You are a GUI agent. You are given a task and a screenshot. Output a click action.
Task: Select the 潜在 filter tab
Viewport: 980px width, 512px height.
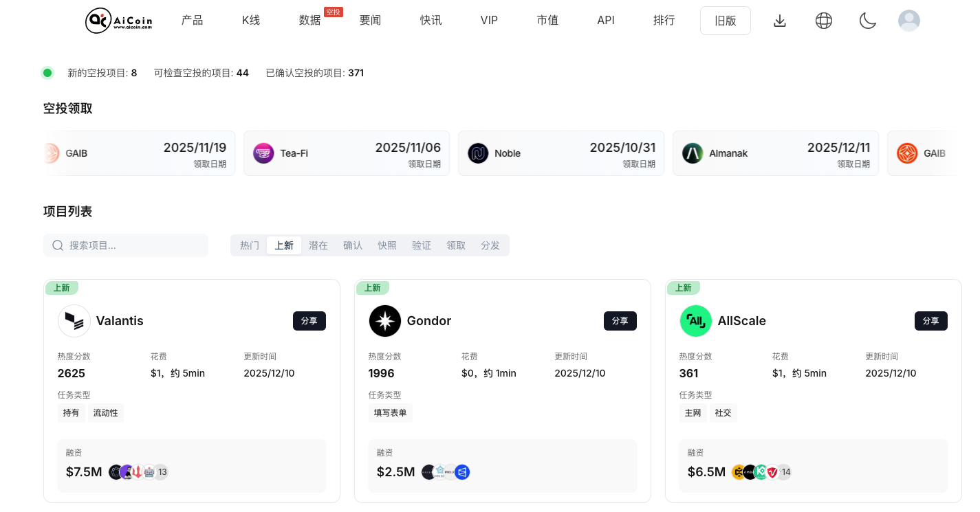(318, 245)
